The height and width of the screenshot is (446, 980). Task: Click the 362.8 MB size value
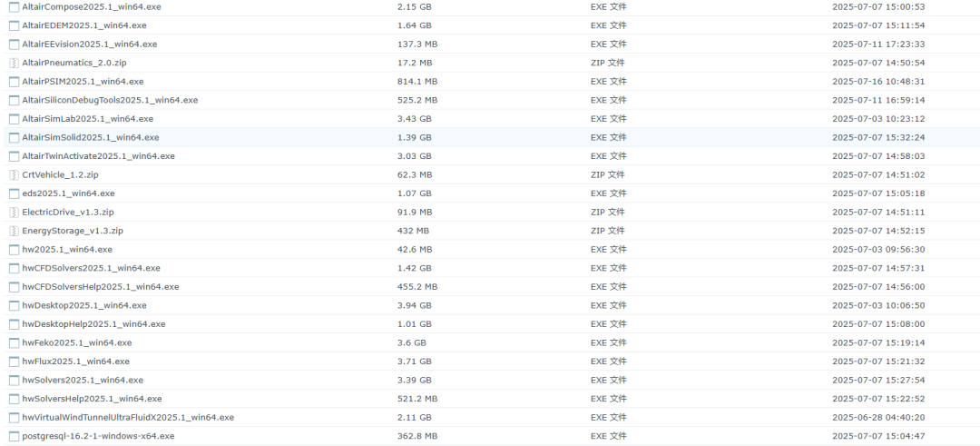[417, 436]
